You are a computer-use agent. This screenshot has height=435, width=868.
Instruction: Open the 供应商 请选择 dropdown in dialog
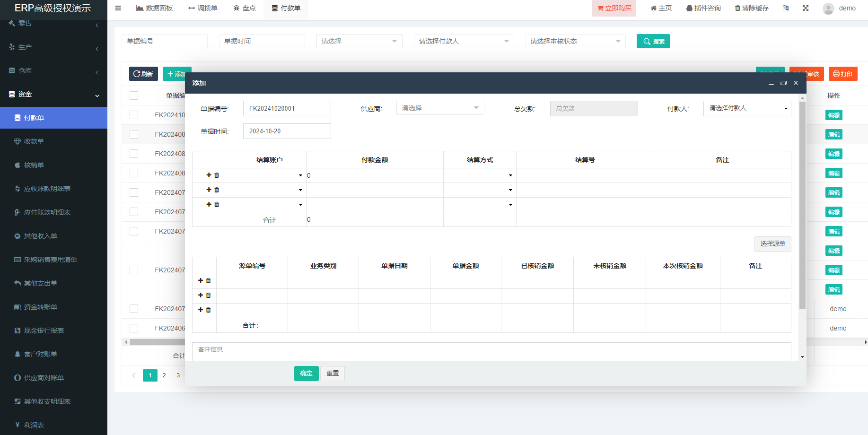point(440,108)
